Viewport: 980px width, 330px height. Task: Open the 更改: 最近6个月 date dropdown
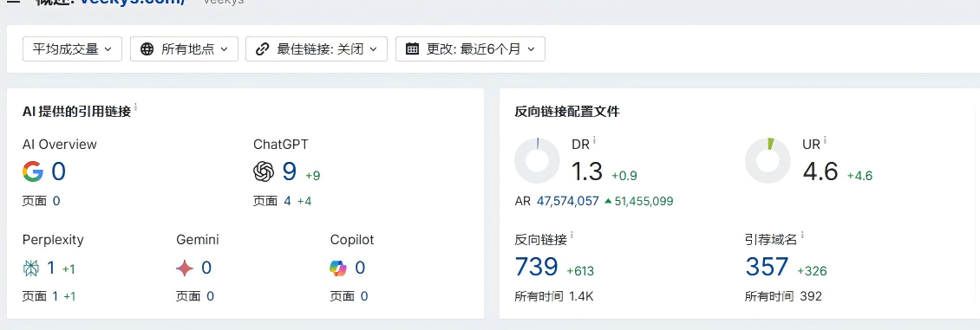[x=470, y=49]
